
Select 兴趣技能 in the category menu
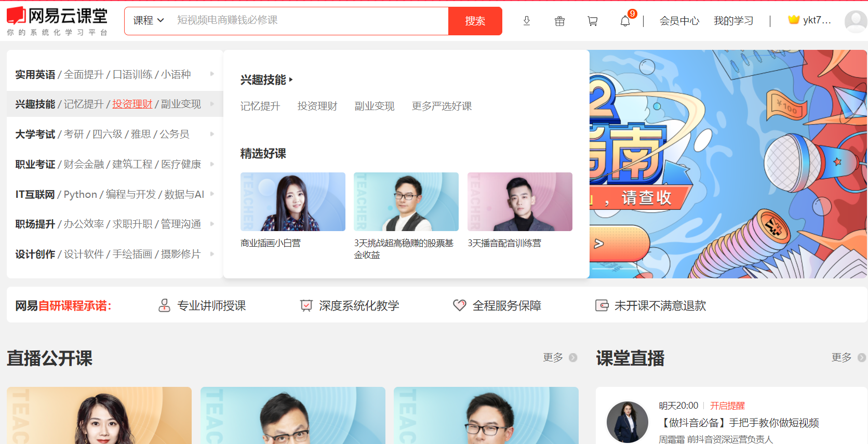(x=35, y=104)
